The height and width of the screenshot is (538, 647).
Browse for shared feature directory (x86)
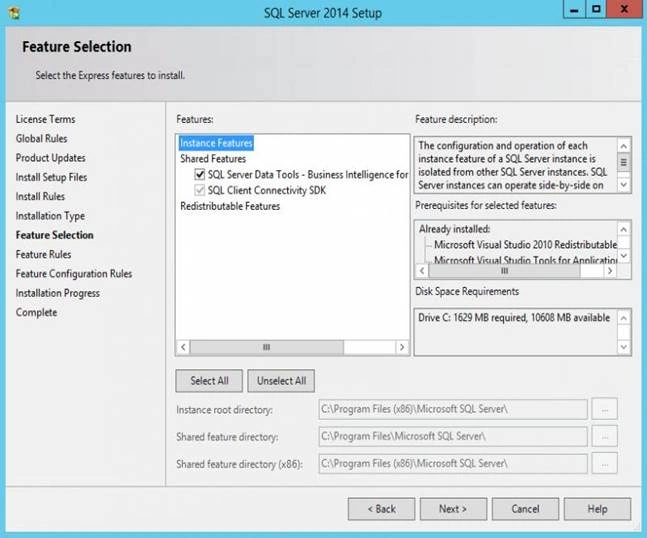[604, 464]
